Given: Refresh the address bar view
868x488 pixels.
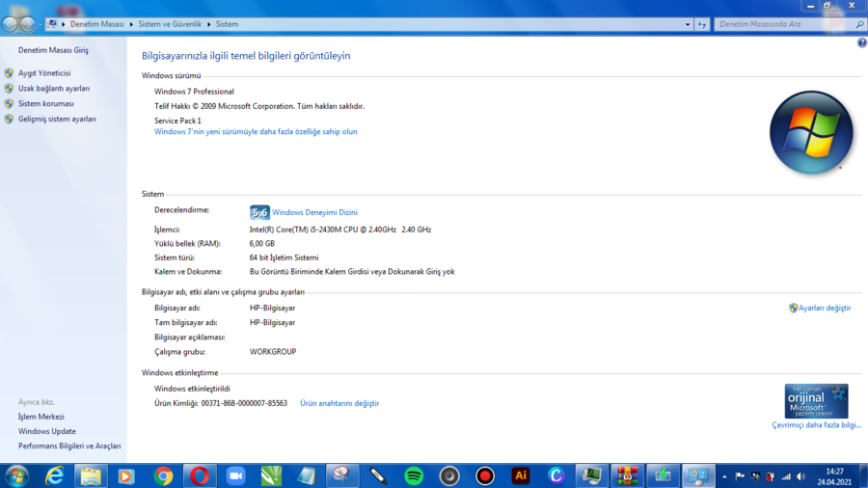Looking at the screenshot, I should point(702,24).
